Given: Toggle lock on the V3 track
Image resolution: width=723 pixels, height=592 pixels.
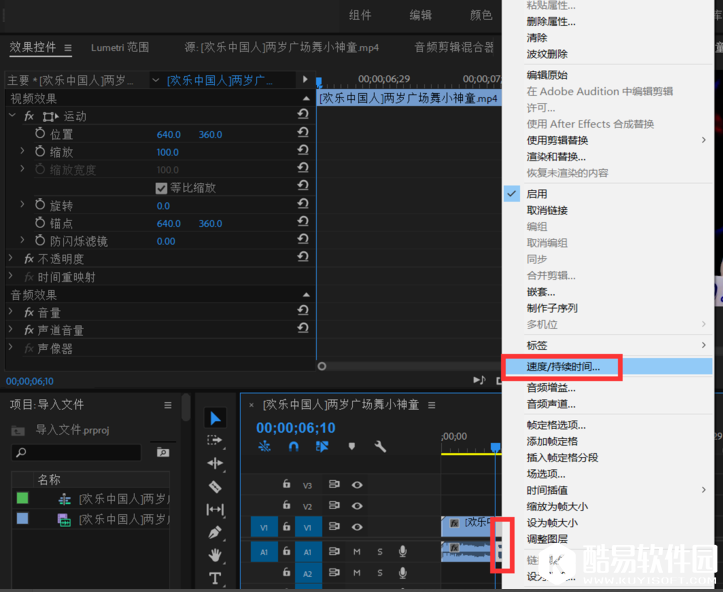Looking at the screenshot, I should pos(286,485).
